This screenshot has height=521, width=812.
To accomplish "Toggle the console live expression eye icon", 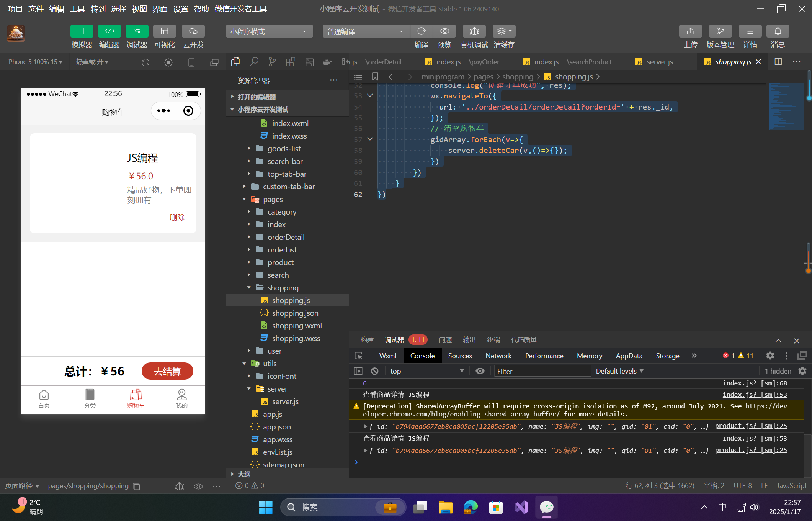I will [480, 371].
